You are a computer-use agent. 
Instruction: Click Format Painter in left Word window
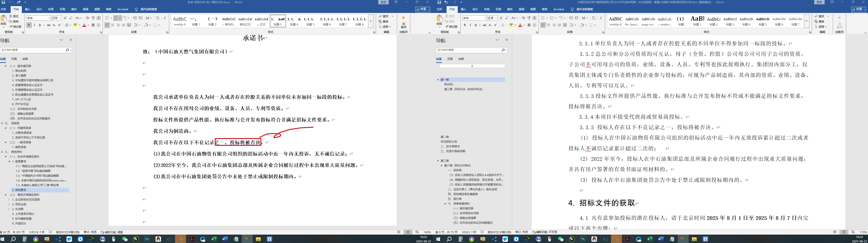point(15,27)
